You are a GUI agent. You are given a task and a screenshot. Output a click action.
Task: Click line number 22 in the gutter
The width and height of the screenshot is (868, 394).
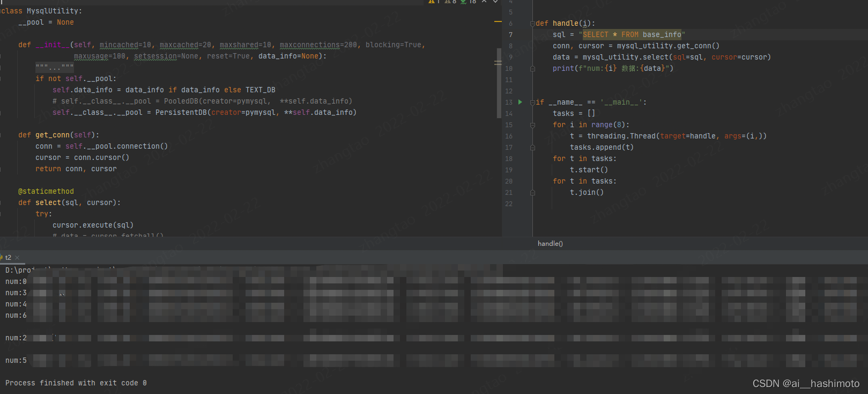pos(509,204)
